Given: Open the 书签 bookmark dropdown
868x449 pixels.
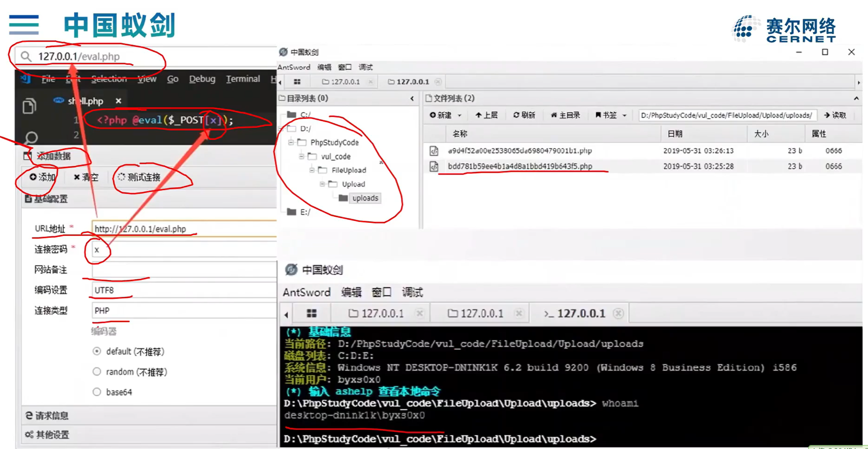Looking at the screenshot, I should point(610,115).
